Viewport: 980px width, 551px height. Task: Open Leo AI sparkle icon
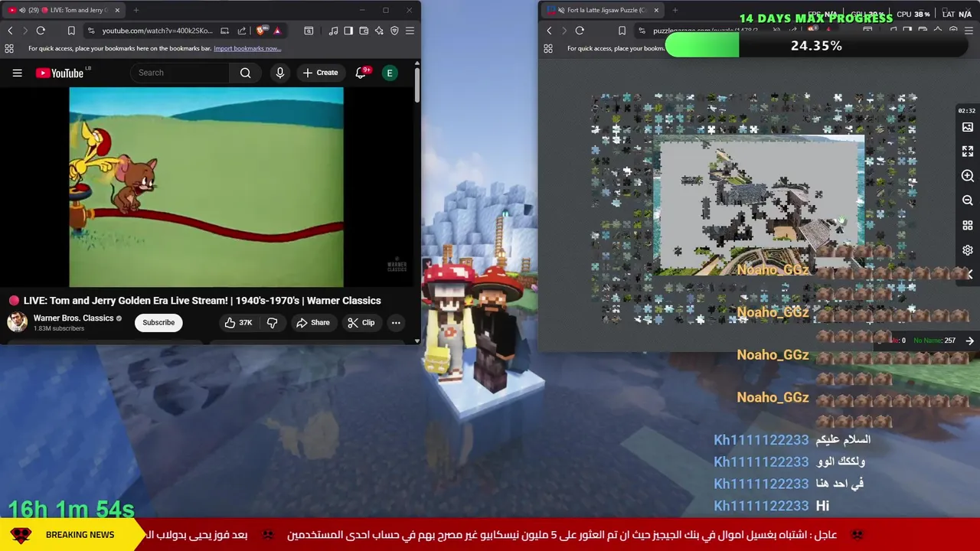[379, 31]
